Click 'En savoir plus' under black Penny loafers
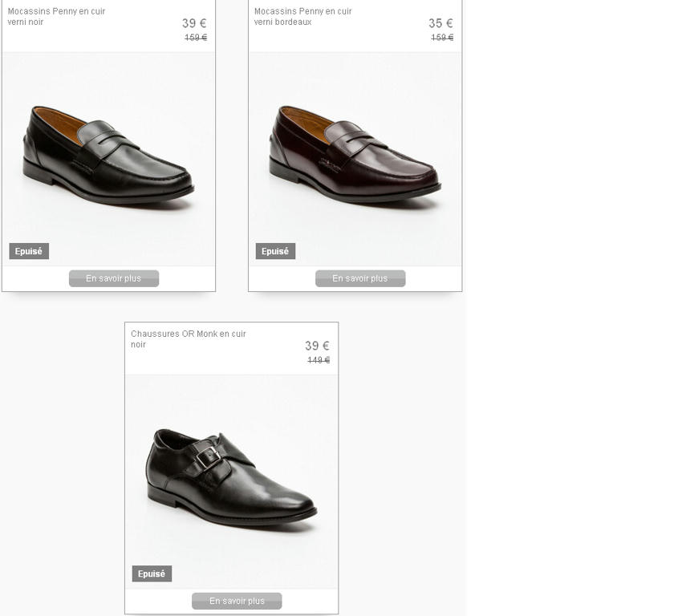 coord(114,278)
